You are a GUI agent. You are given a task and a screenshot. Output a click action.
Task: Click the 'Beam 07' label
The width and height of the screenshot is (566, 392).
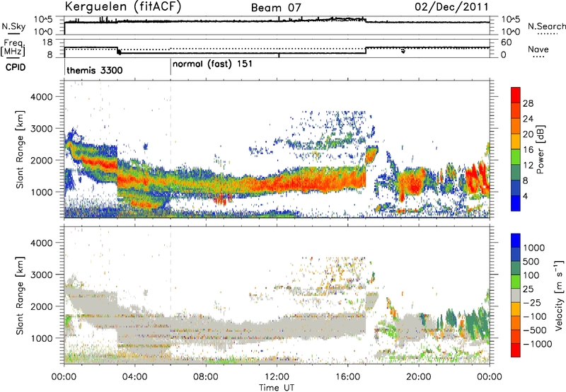pyautogui.click(x=276, y=8)
